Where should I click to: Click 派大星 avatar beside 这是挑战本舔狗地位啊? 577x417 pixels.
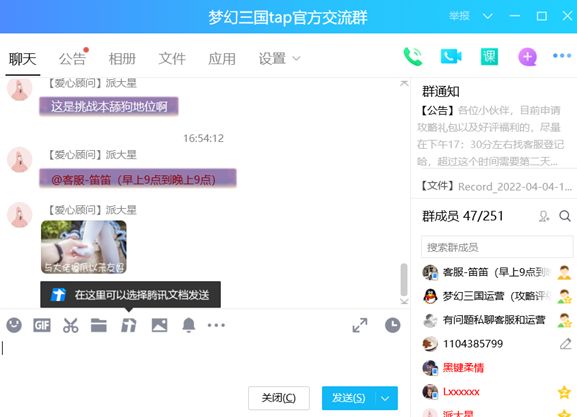click(20, 89)
